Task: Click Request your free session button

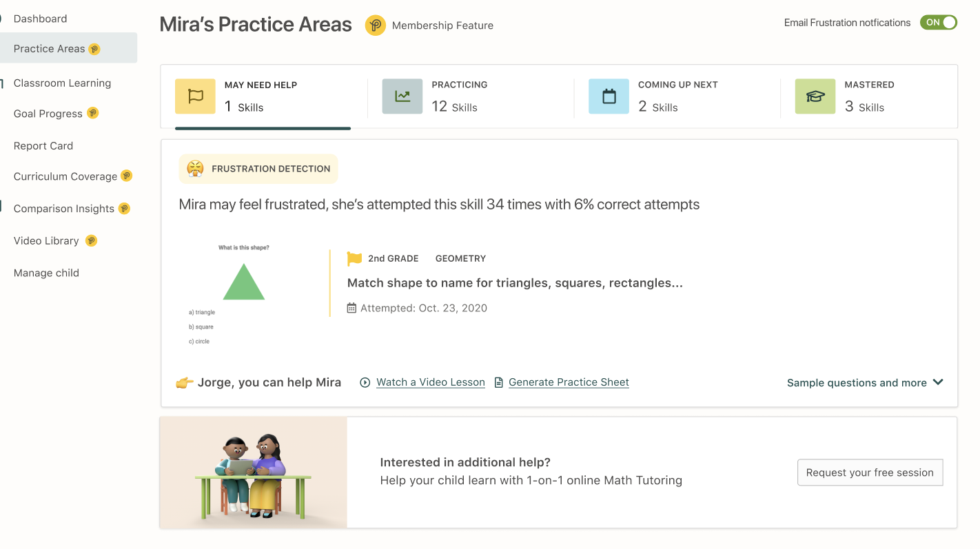Action: [870, 473]
